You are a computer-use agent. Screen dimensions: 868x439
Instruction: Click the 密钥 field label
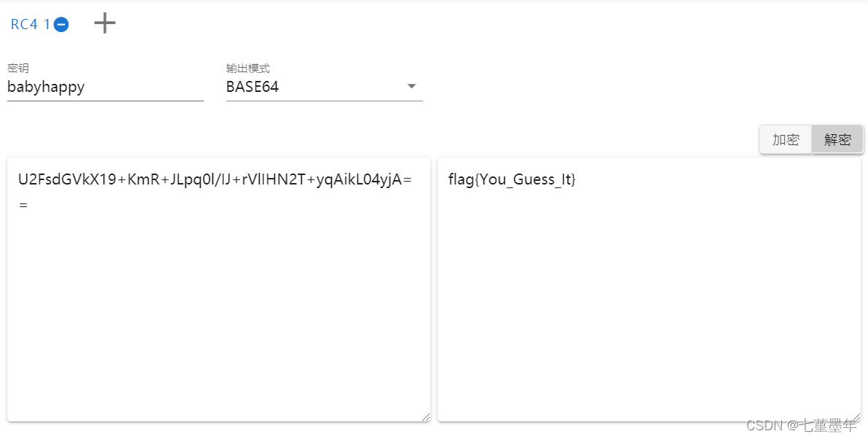click(18, 68)
